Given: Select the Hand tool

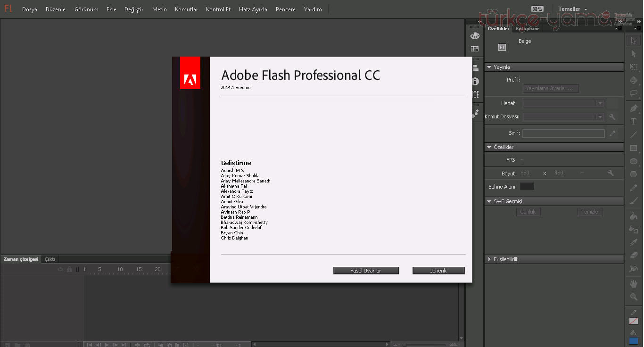Looking at the screenshot, I should coord(634,284).
